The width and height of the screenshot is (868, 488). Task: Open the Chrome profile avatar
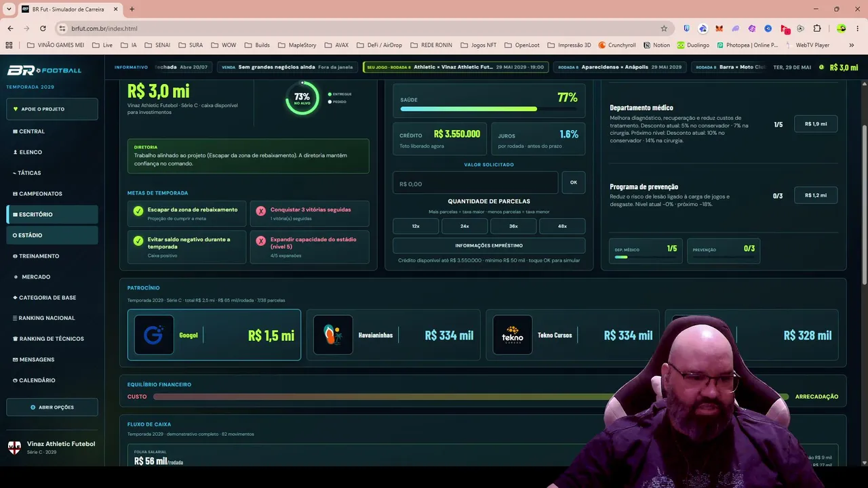point(842,28)
